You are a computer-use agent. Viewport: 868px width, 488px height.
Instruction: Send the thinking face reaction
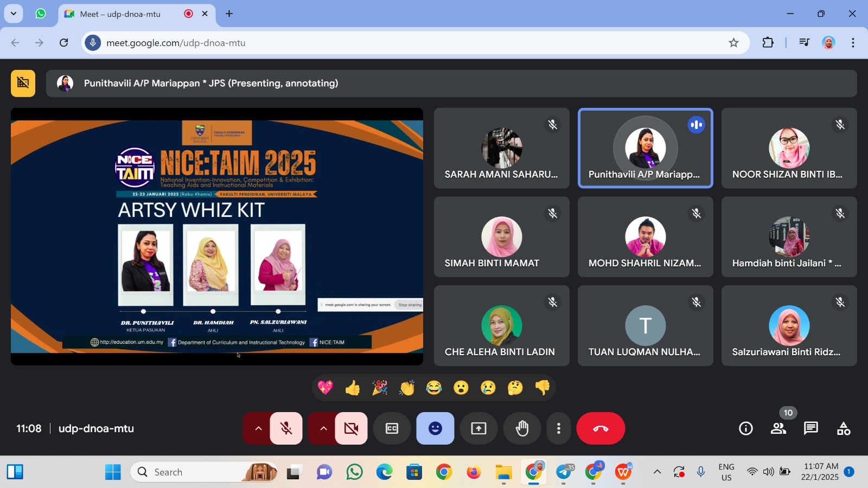tap(515, 387)
